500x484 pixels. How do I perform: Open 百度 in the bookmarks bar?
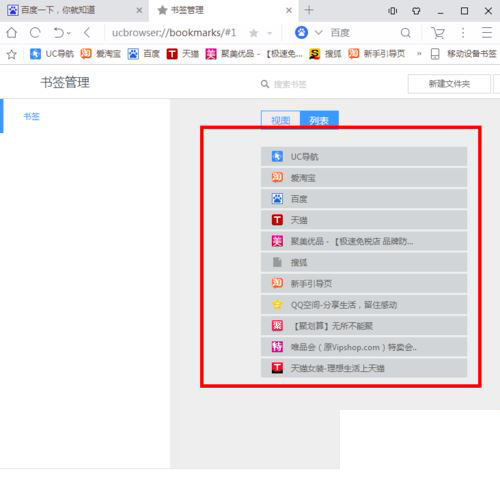144,54
